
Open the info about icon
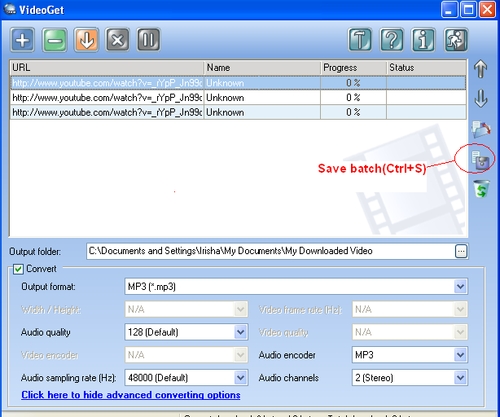pyautogui.click(x=423, y=40)
